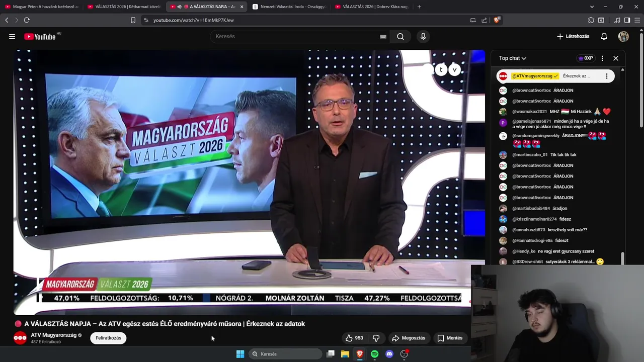Click @krisztinamolnar8274 fidesz chat message
This screenshot has height=362, width=644.
557,219
